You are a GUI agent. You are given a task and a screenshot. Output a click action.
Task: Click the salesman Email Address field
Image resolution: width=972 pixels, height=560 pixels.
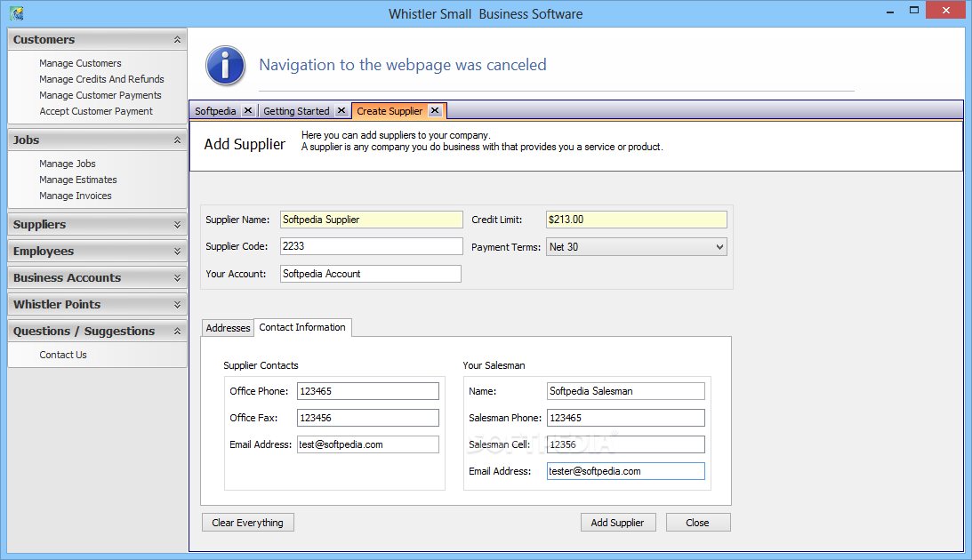pyautogui.click(x=626, y=471)
